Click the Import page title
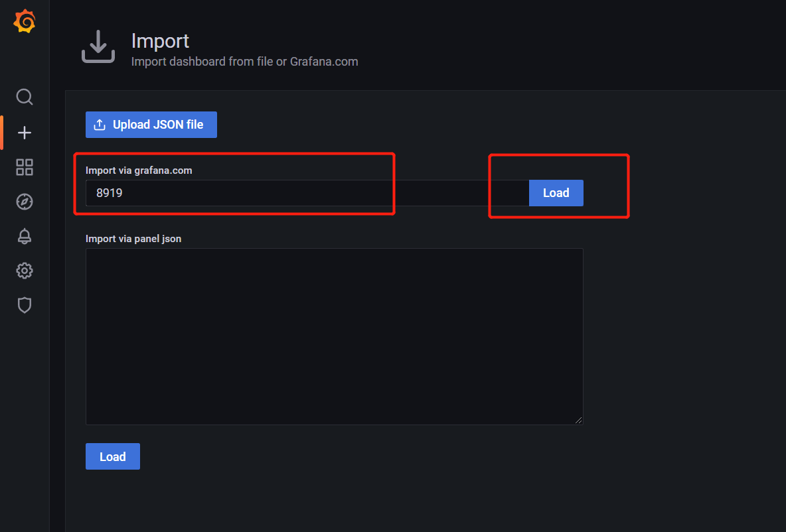The height and width of the screenshot is (532, 786). (160, 41)
